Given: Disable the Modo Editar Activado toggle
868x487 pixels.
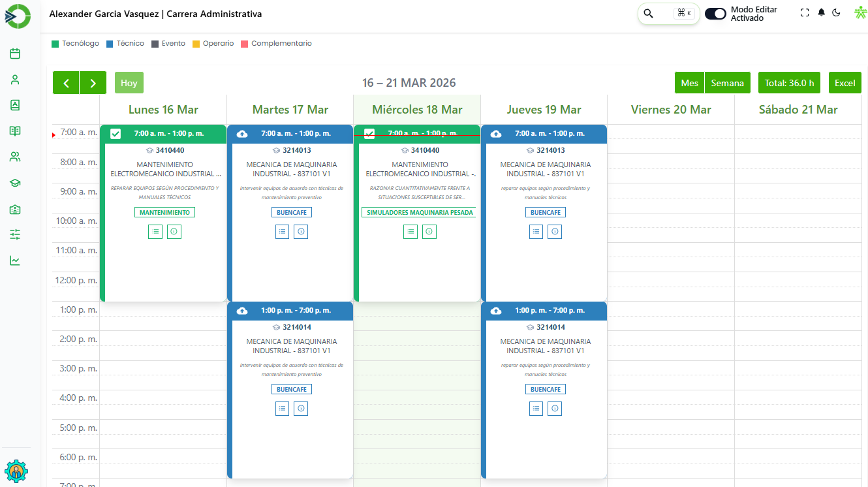Looking at the screenshot, I should coord(715,13).
